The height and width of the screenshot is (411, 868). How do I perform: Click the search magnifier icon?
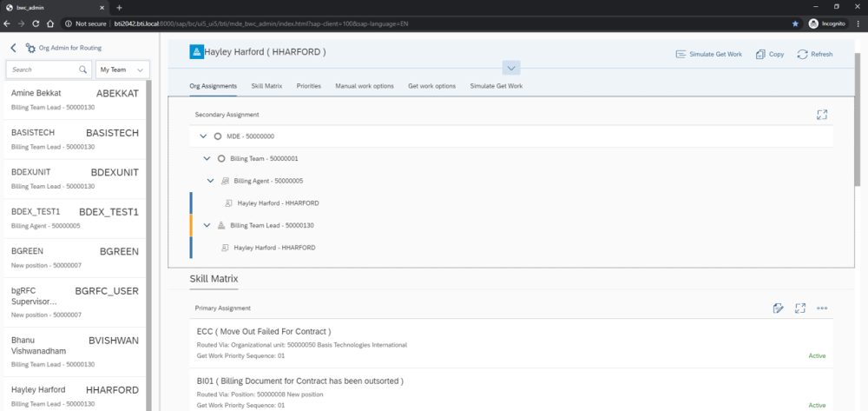point(83,70)
